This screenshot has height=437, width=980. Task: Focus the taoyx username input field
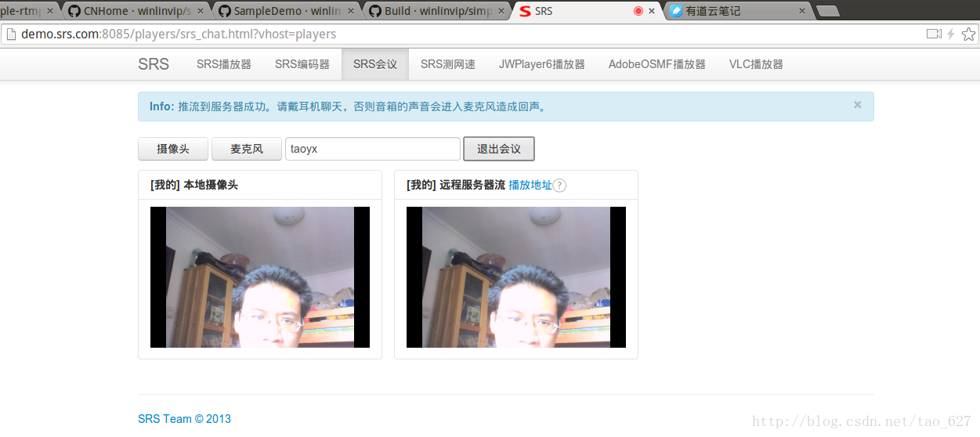(x=373, y=149)
